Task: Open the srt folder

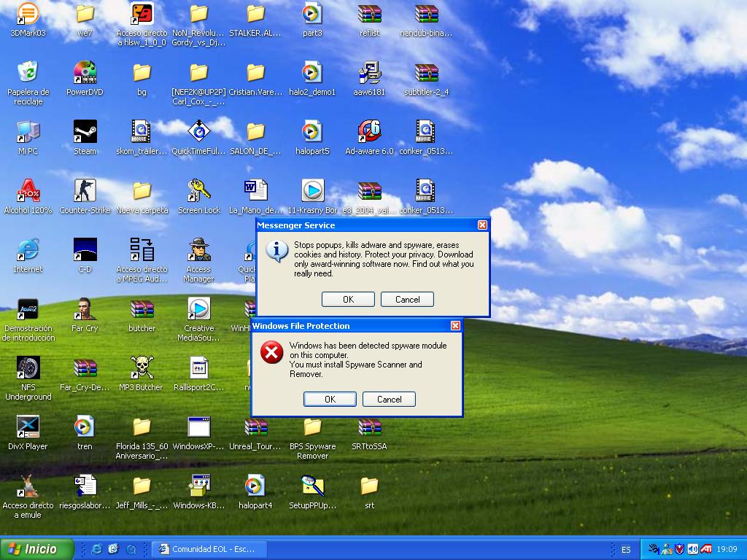Action: pyautogui.click(x=369, y=486)
